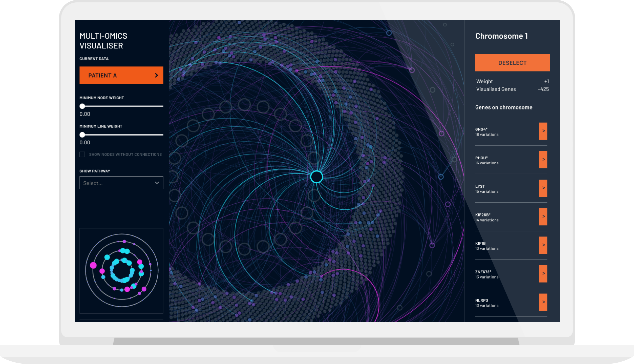Viewport: 634px width, 364px height.
Task: Click the Minimum Line Weight slider handle
Action: click(x=82, y=135)
